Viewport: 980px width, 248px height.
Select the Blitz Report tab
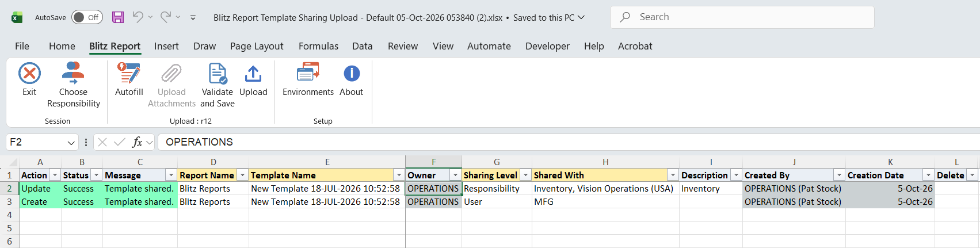click(x=115, y=46)
